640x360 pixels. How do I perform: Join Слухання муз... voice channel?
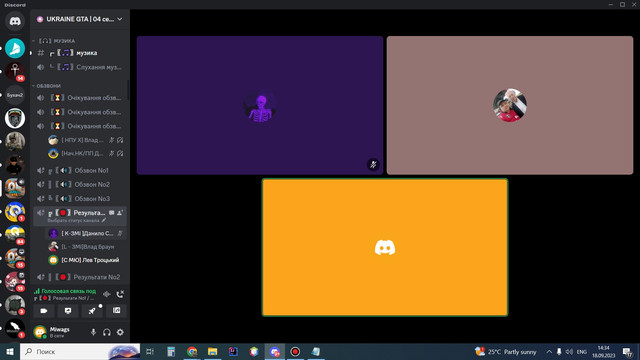click(80, 67)
